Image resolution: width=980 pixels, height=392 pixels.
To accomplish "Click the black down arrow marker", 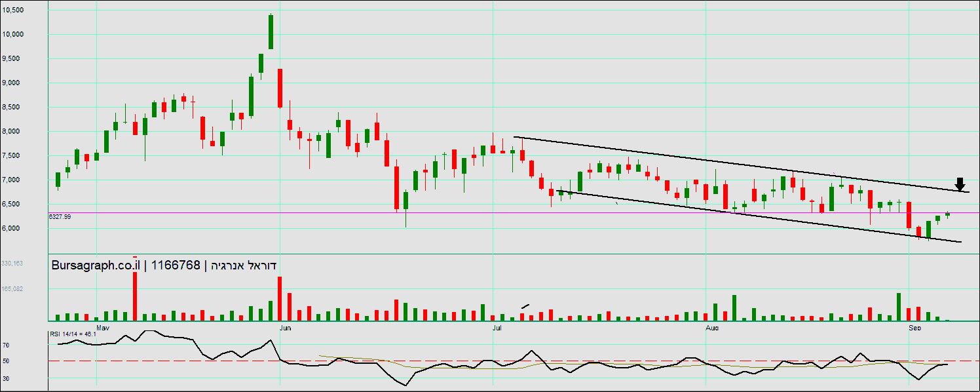I will click(960, 184).
